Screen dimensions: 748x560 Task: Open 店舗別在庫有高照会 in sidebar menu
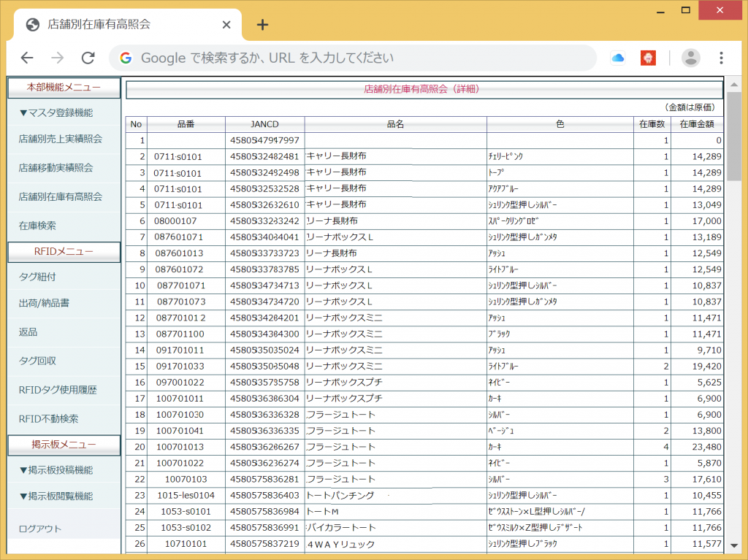(61, 196)
